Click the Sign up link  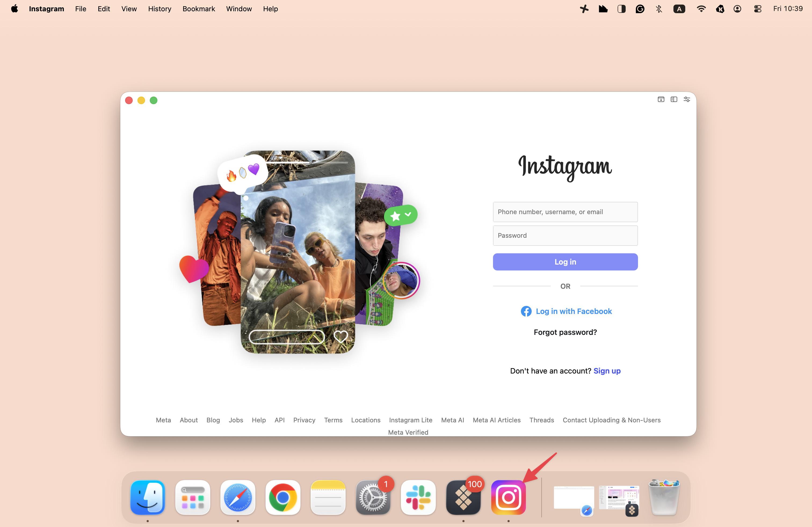pos(607,371)
